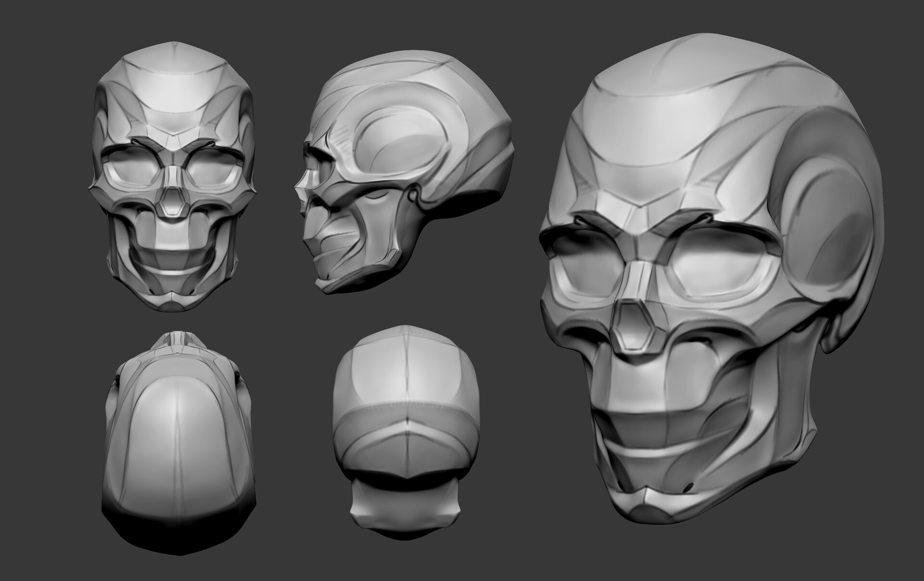
Task: Click the front view skull render
Action: point(172,178)
